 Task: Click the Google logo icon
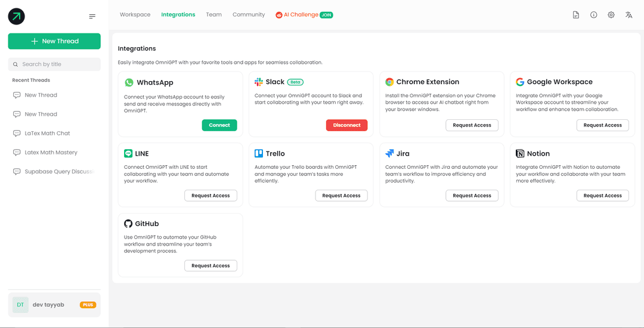coord(520,82)
